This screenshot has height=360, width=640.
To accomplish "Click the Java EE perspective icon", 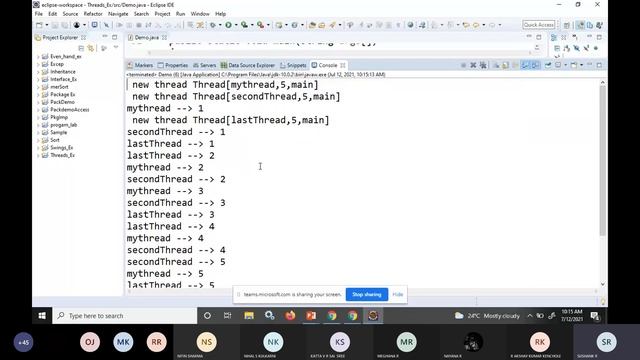I will 580,25.
